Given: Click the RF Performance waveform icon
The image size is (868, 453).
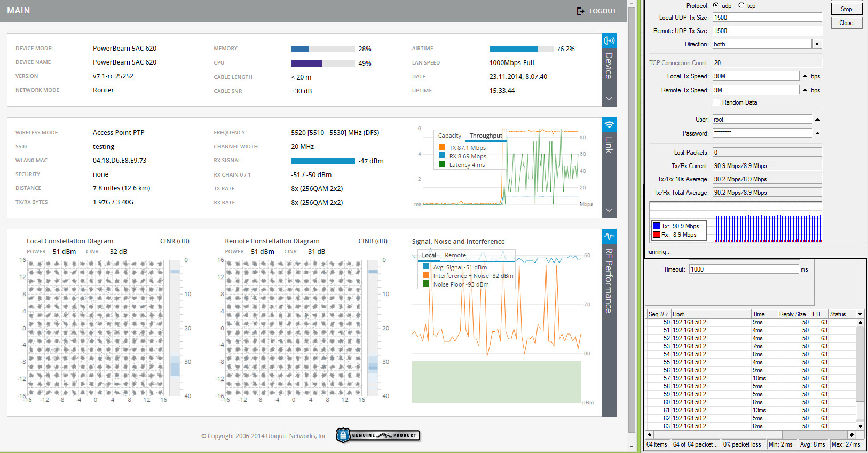Looking at the screenshot, I should [x=609, y=236].
